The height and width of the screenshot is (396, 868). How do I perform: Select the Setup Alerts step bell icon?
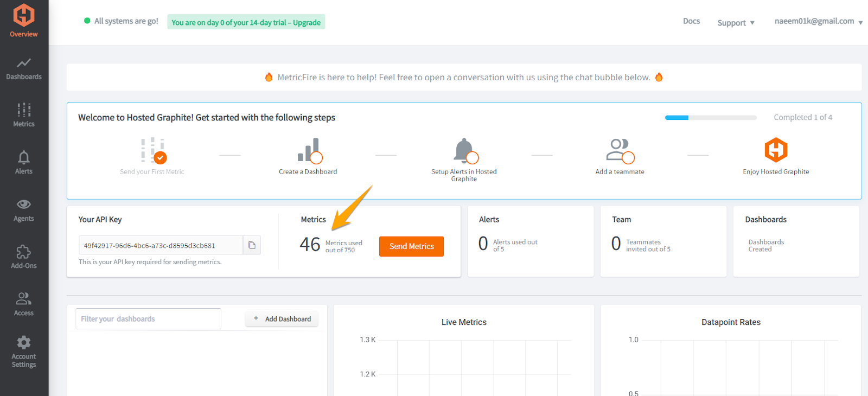(x=465, y=150)
